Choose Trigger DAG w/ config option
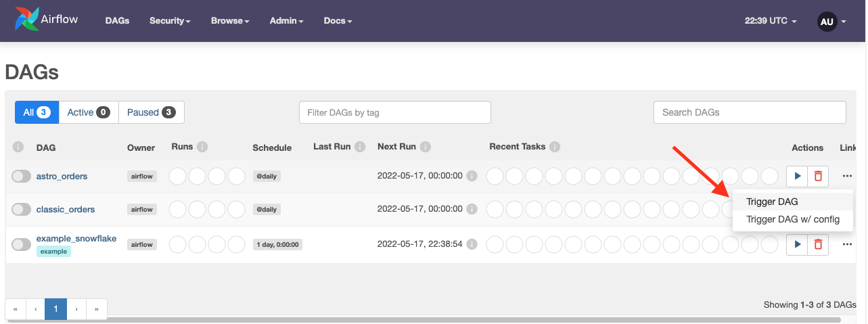The height and width of the screenshot is (324, 868). point(792,219)
